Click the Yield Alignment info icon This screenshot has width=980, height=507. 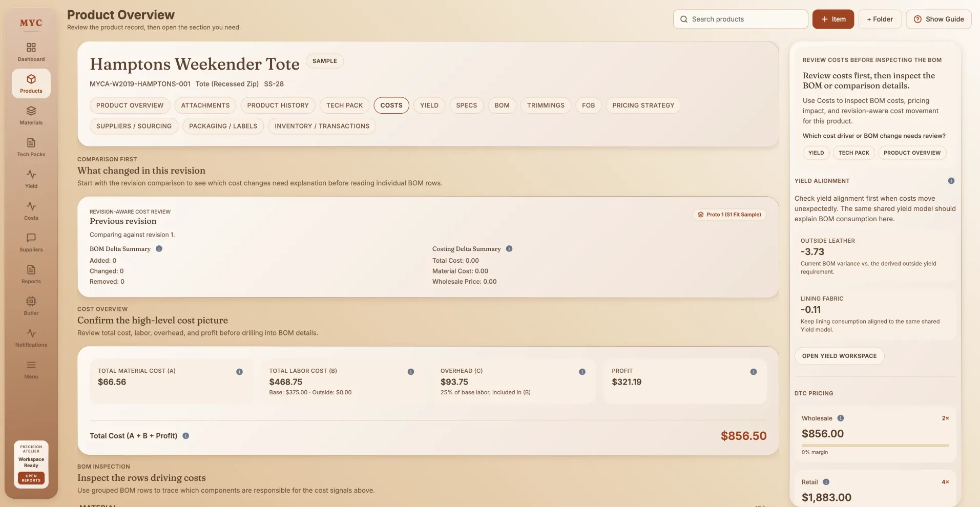[951, 181]
